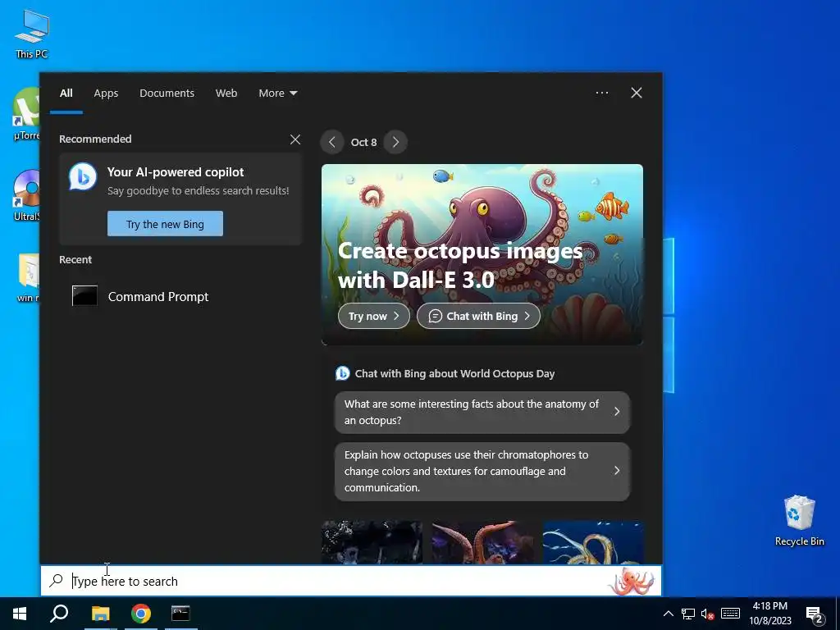Select the All search tab
Screen dimensions: 840x630
pos(66,94)
